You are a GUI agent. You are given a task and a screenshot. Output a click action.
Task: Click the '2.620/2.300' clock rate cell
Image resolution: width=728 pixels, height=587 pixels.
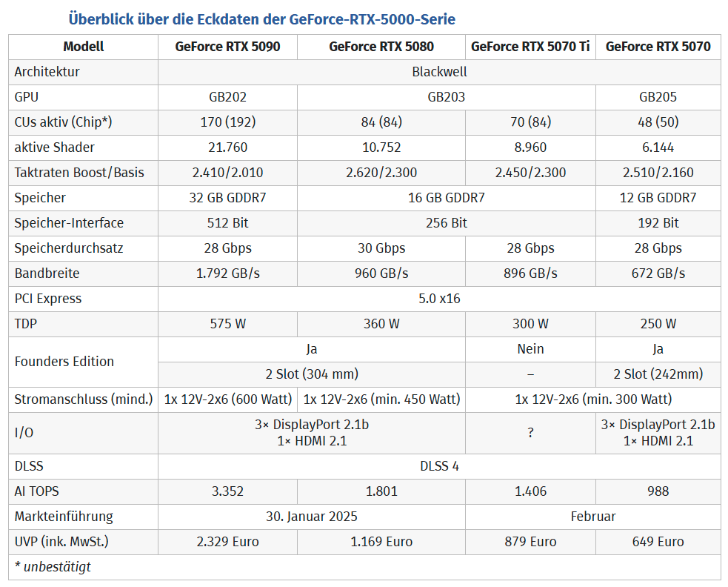click(381, 173)
